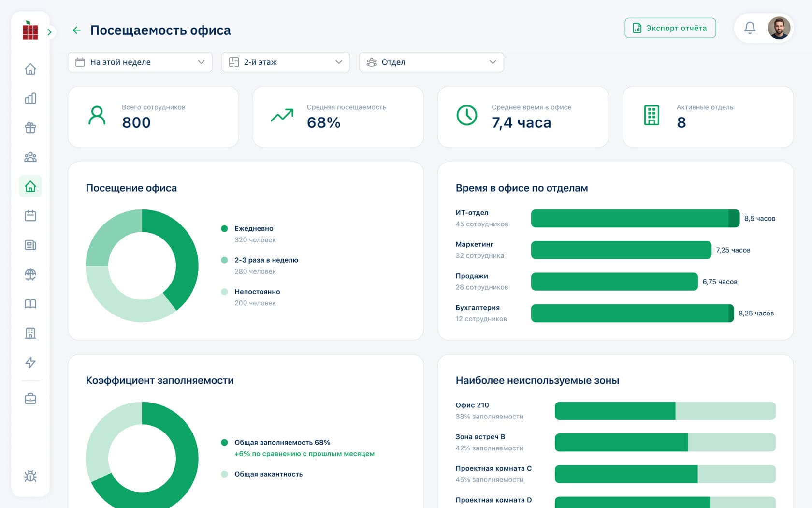Image resolution: width=812 pixels, height=508 pixels.
Task: Click the text +6% по сравнению с прошлым месяцем
Action: [x=304, y=454]
